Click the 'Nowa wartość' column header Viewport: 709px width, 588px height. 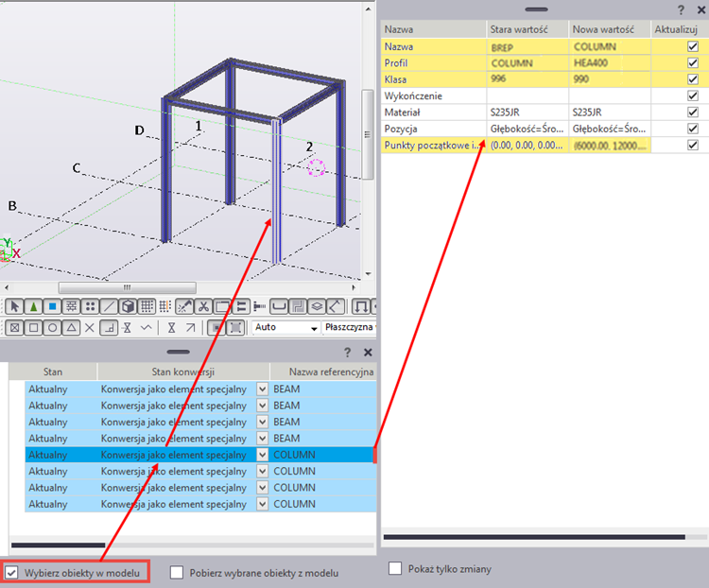pyautogui.click(x=611, y=29)
